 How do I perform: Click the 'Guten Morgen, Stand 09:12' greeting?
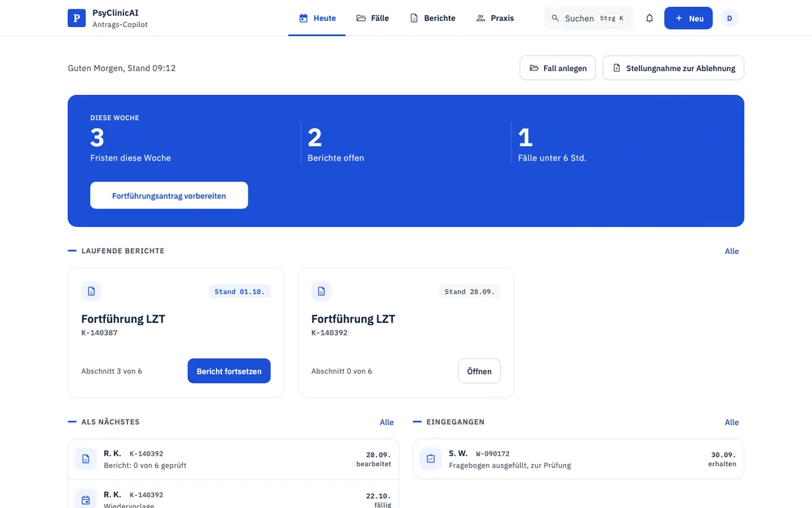[x=122, y=68]
